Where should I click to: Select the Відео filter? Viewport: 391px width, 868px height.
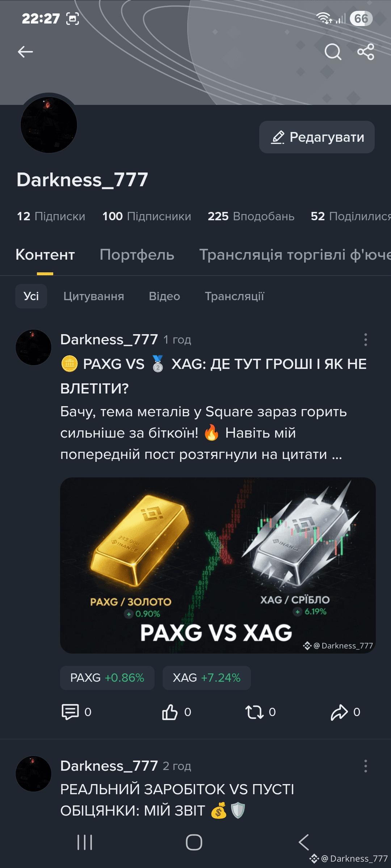pyautogui.click(x=164, y=296)
